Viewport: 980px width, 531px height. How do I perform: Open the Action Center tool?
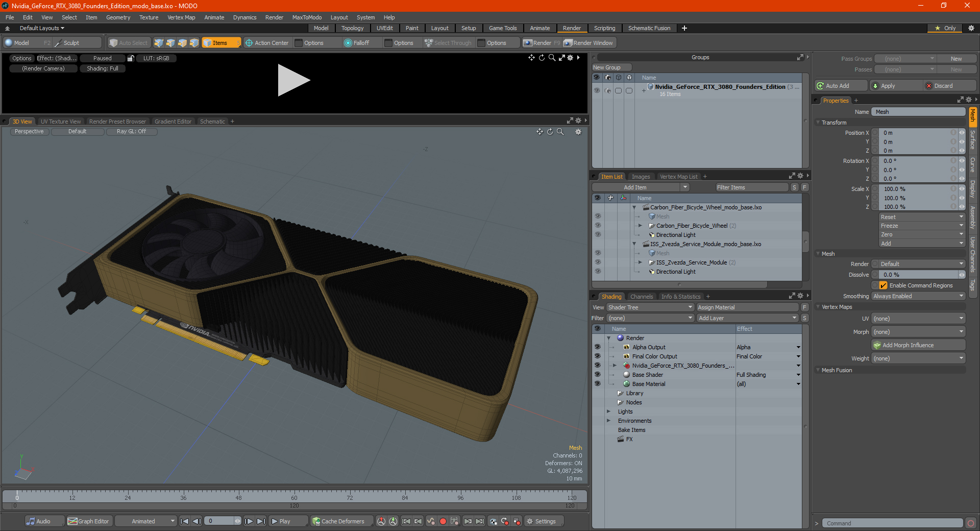[266, 43]
